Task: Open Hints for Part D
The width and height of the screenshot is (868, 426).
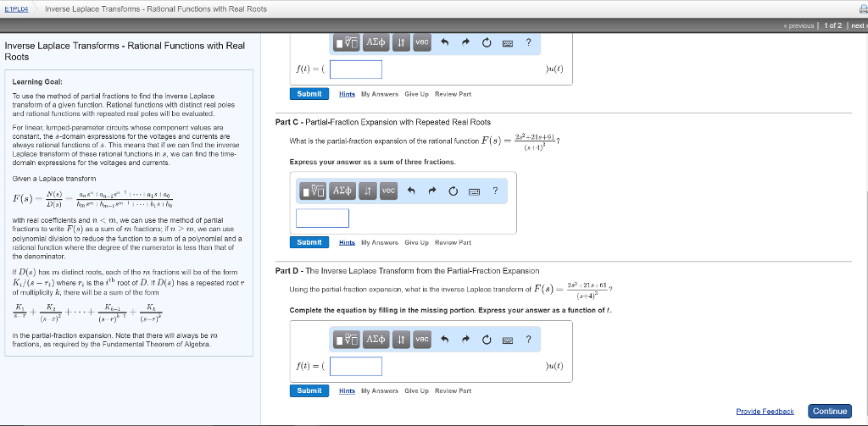Action: 347,391
